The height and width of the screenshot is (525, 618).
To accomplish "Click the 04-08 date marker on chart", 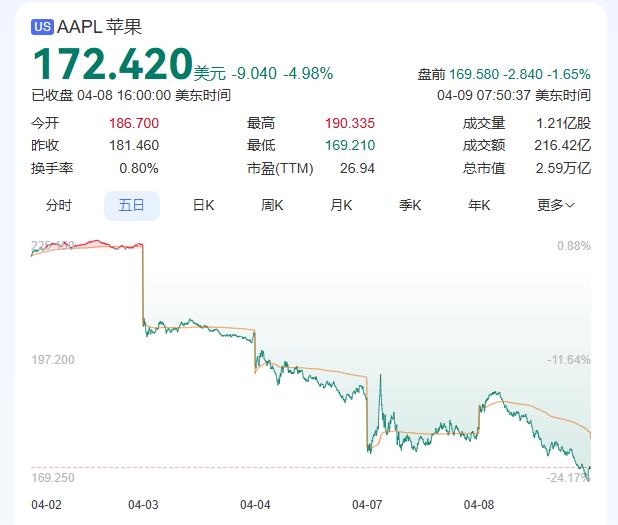I will coord(479,505).
